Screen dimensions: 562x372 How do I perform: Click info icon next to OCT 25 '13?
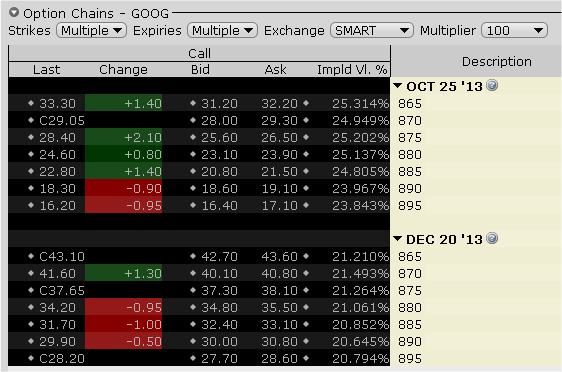[492, 85]
